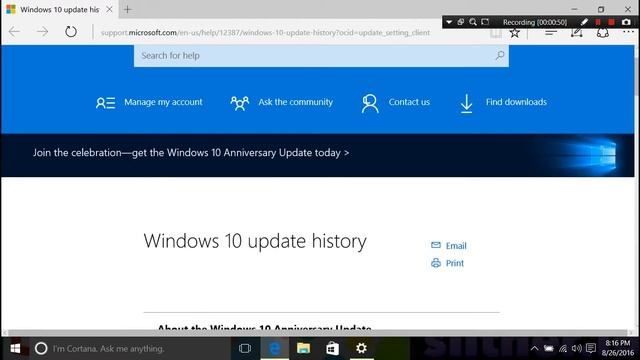Make a Web Note on this page
This screenshot has width=640, height=360.
tap(576, 33)
